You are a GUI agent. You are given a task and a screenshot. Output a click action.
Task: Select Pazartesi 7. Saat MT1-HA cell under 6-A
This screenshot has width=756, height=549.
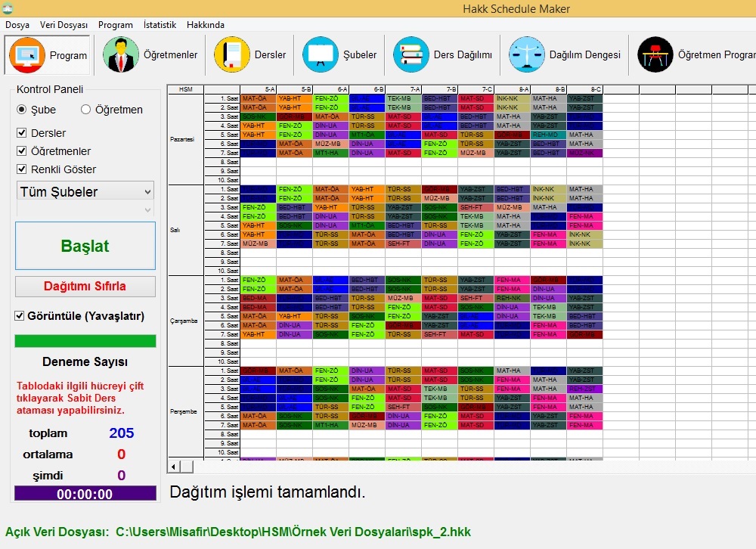tap(331, 153)
